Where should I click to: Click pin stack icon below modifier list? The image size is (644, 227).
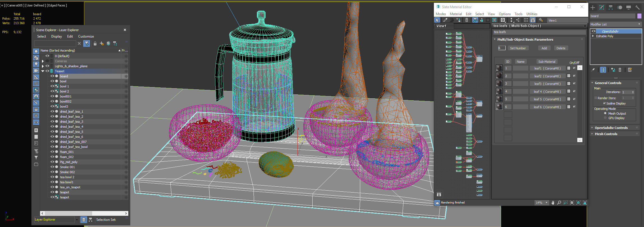coord(593,70)
